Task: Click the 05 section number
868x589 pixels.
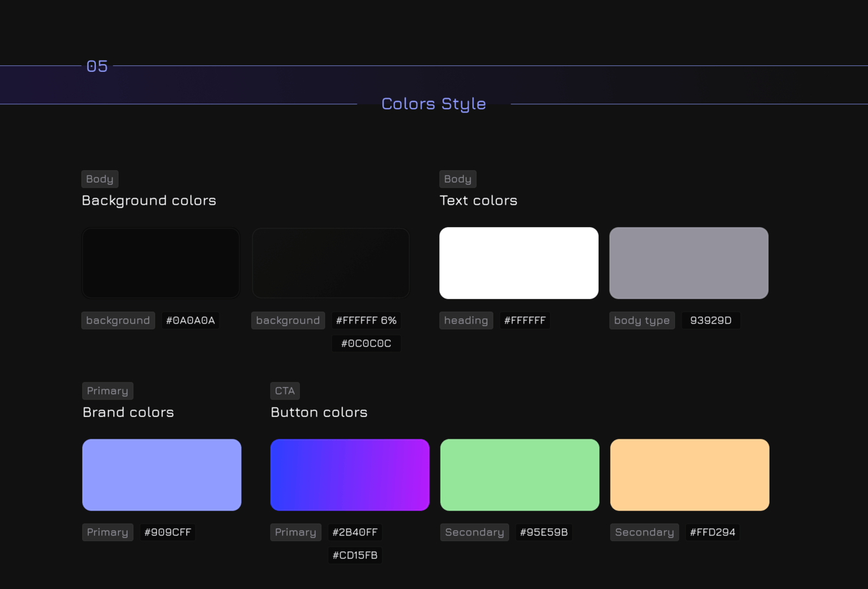Action: [x=97, y=66]
